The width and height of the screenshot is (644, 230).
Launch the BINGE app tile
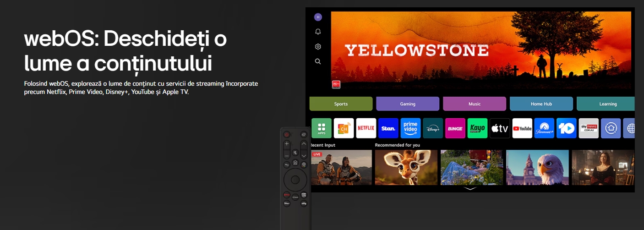point(455,128)
